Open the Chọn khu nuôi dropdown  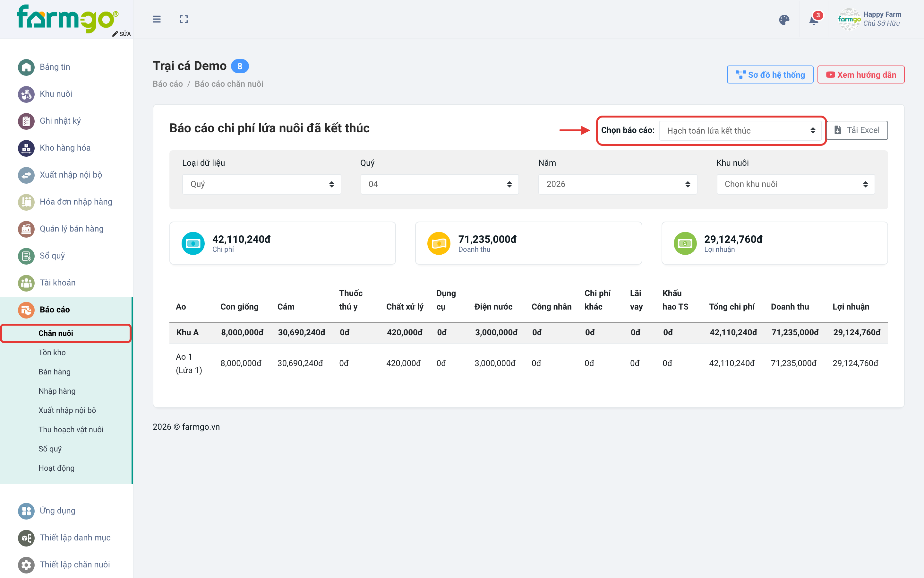[x=796, y=184]
